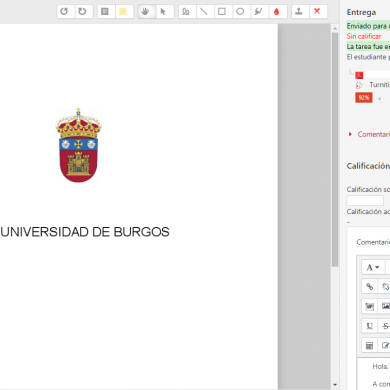Image resolution: width=390 pixels, height=390 pixels.
Task: Open the comment search filter
Action: (105, 12)
